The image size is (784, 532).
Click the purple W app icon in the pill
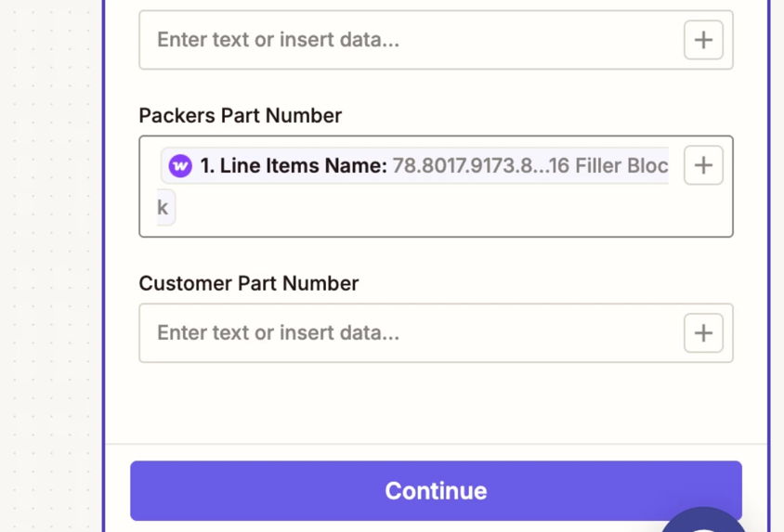coord(180,166)
